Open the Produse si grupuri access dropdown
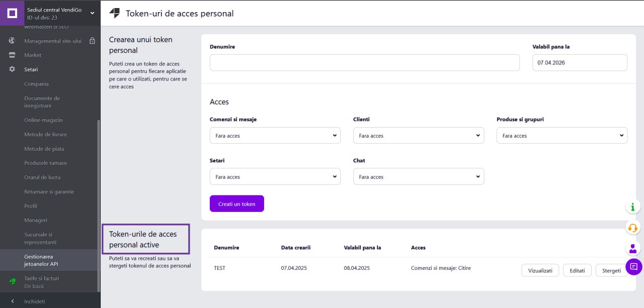Screen dimensions: 644x308 point(562,136)
